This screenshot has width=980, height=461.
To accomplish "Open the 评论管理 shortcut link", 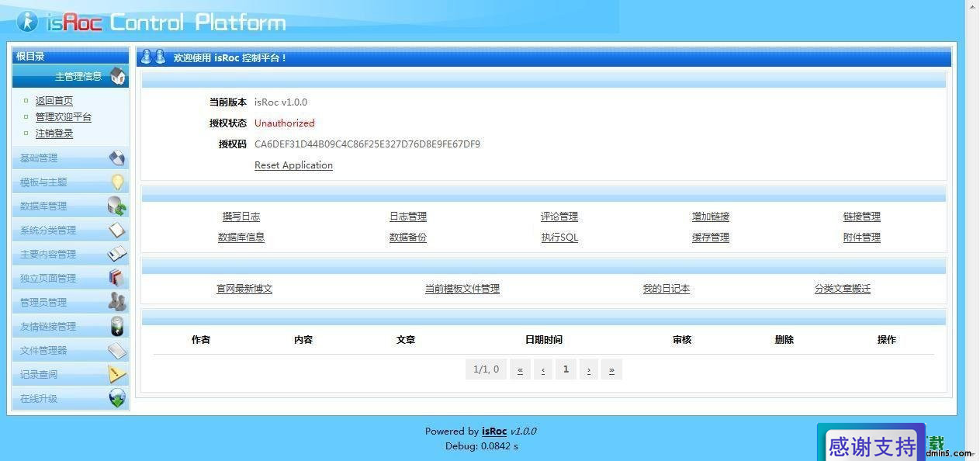I will pyautogui.click(x=559, y=217).
